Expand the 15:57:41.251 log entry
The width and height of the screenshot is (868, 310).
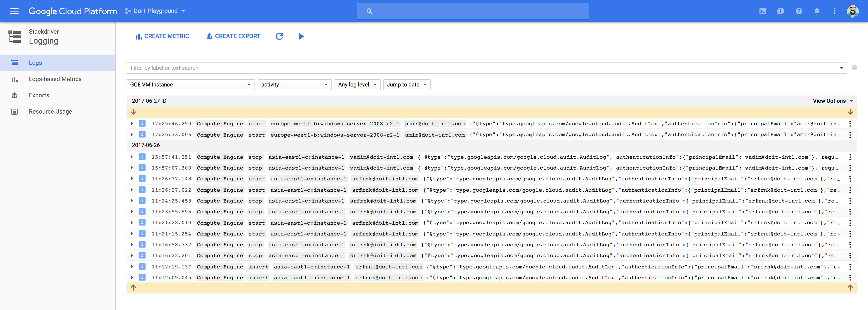click(132, 157)
